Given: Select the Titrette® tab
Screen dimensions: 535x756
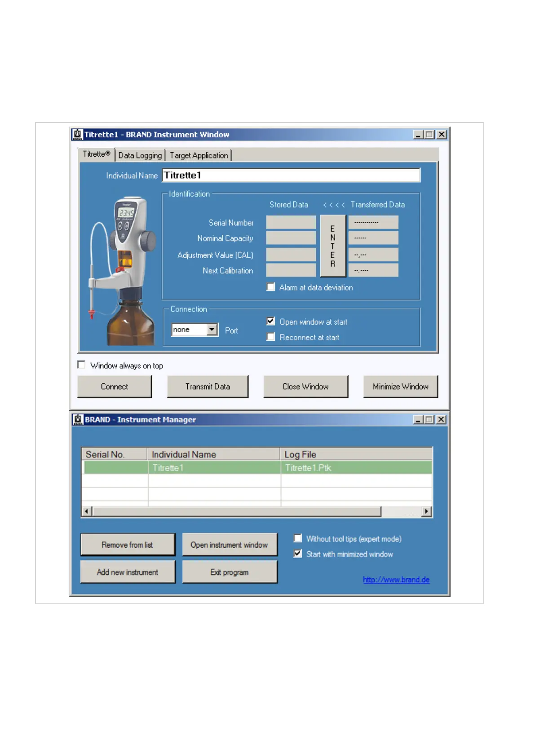Looking at the screenshot, I should (x=96, y=154).
